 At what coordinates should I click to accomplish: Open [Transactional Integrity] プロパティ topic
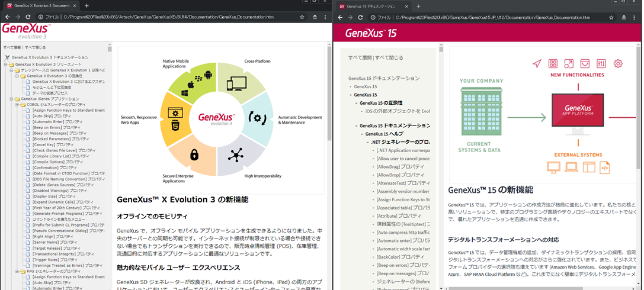pyautogui.click(x=63, y=254)
